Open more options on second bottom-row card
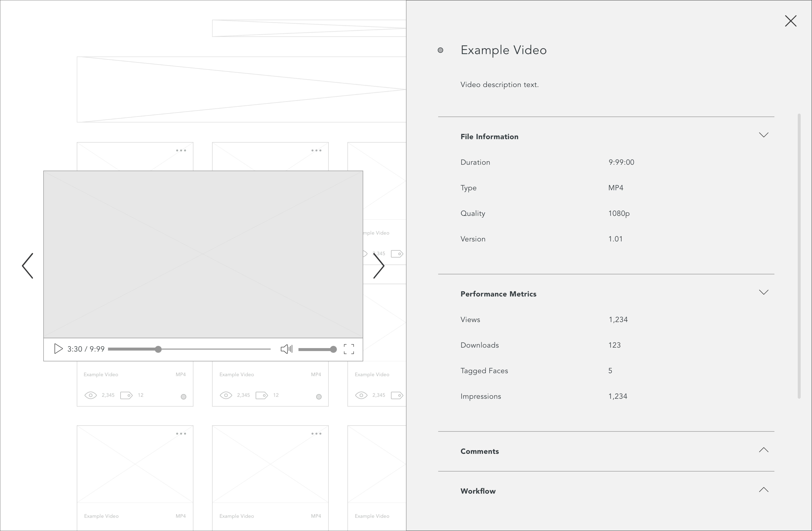The width and height of the screenshot is (812, 531). click(316, 434)
